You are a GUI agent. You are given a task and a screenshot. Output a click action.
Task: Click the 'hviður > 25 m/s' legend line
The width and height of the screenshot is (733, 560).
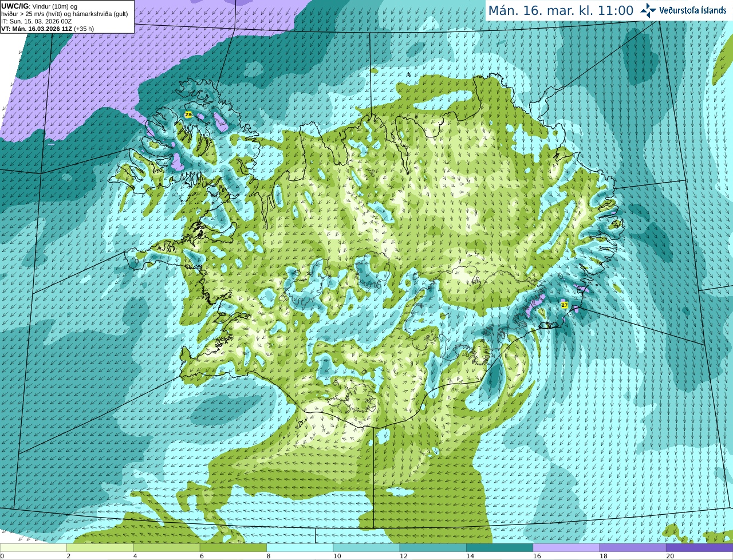click(x=65, y=14)
